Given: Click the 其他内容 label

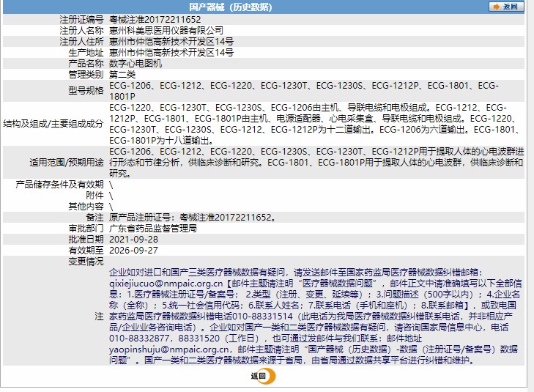Looking at the screenshot, I should coord(86,206).
